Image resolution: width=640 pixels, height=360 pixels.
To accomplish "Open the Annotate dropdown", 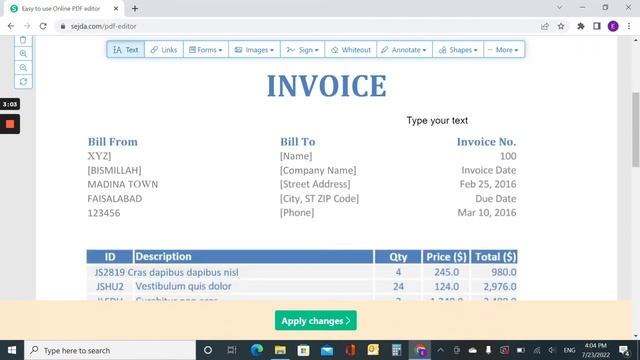I will tap(404, 50).
